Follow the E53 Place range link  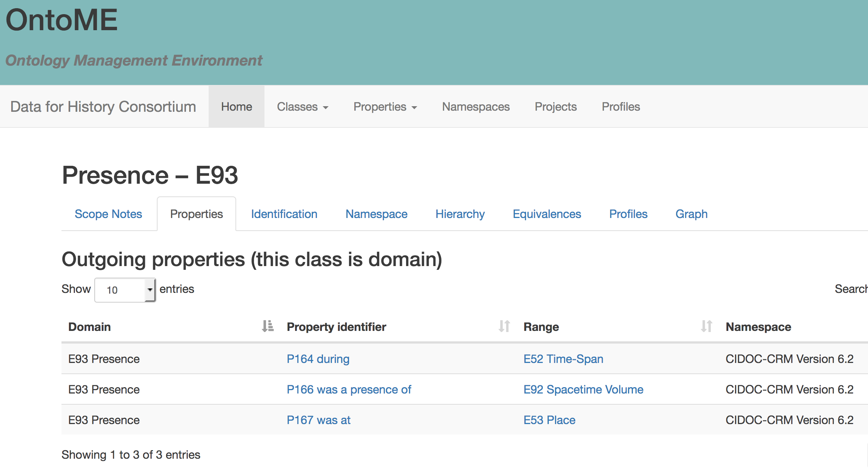(x=549, y=420)
